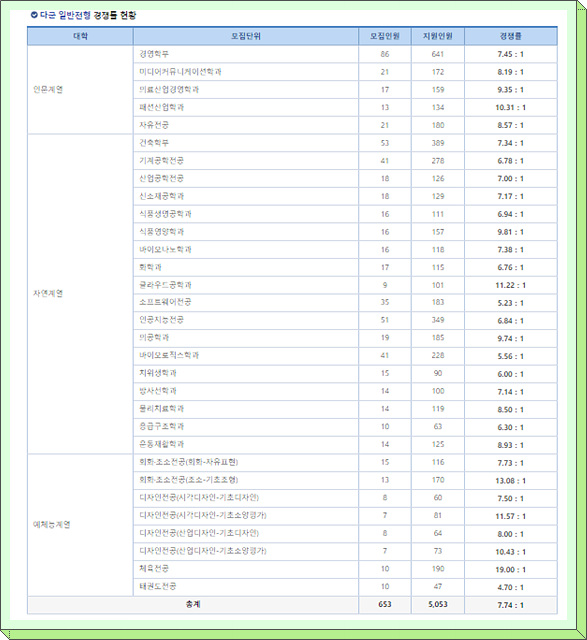Click the '미디어커뮤니케이션학과' row name
The width and height of the screenshot is (587, 640).
click(180, 72)
